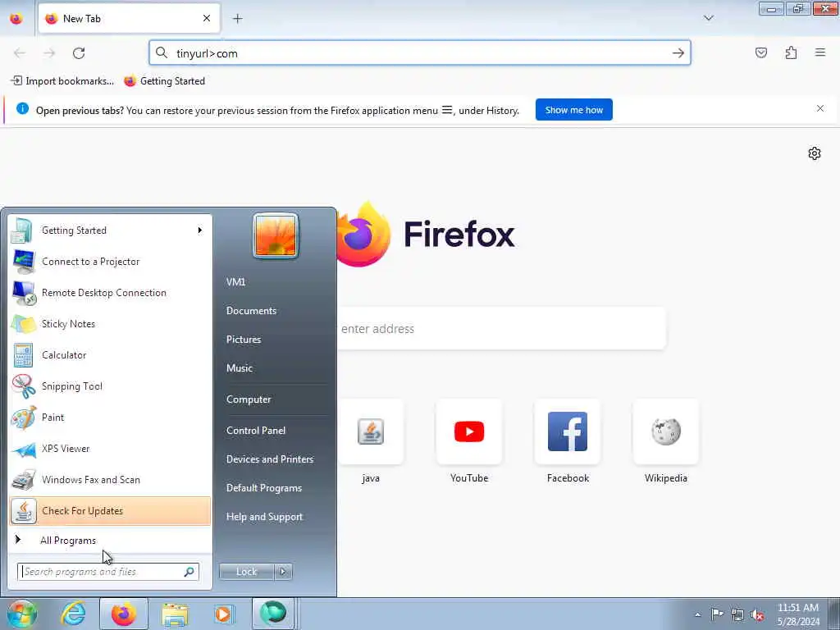This screenshot has width=840, height=630.
Task: Expand the list all tabs chevron
Action: pyautogui.click(x=709, y=18)
